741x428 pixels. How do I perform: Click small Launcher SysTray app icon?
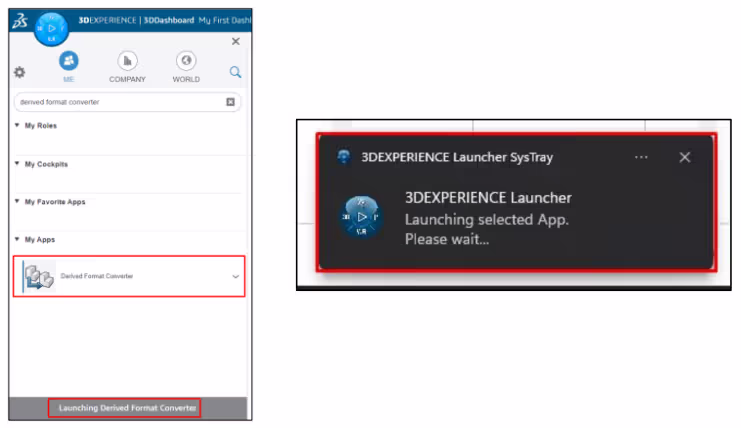click(344, 157)
